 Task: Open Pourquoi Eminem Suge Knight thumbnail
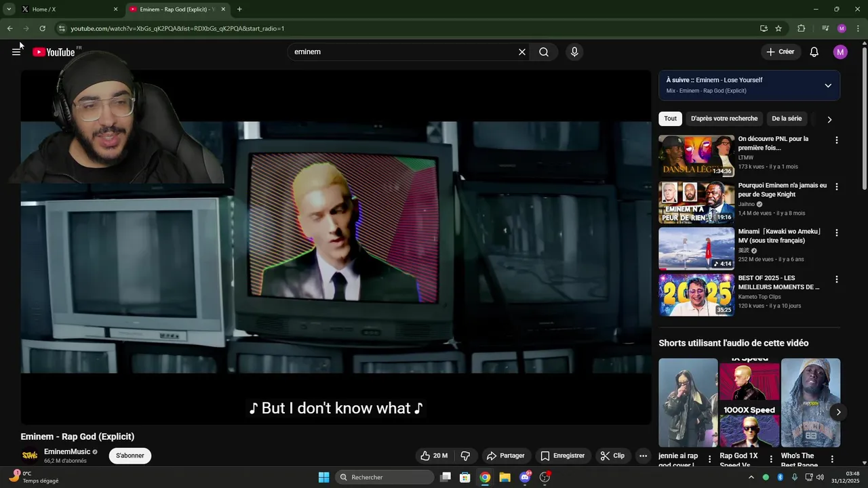[696, 202]
